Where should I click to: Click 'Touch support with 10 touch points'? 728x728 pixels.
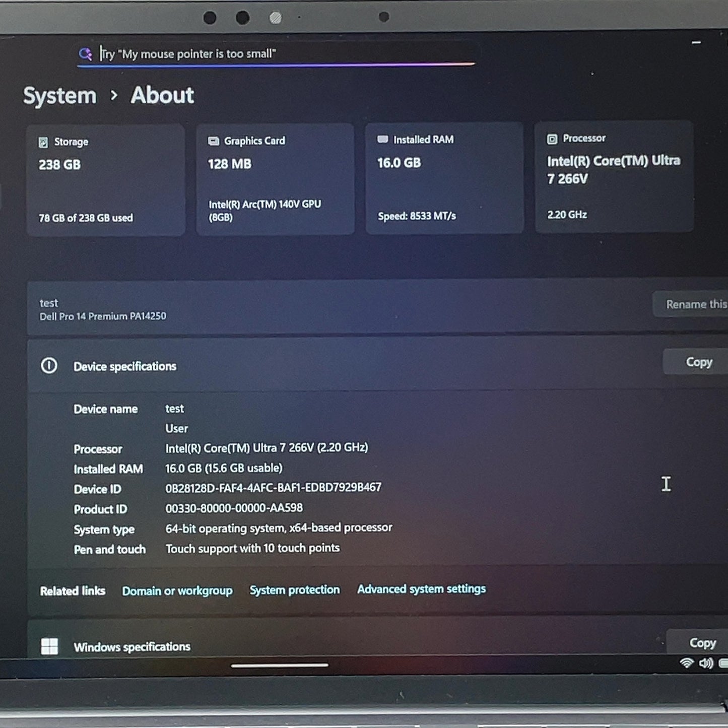[252, 548]
